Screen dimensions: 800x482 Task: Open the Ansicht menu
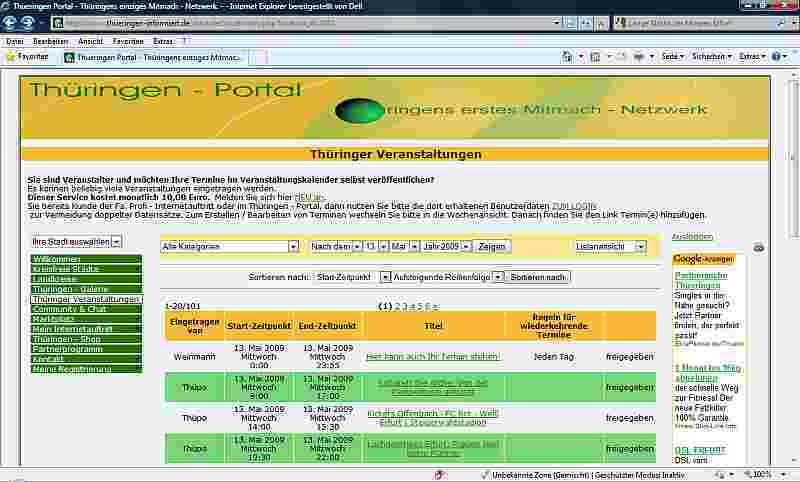point(90,41)
